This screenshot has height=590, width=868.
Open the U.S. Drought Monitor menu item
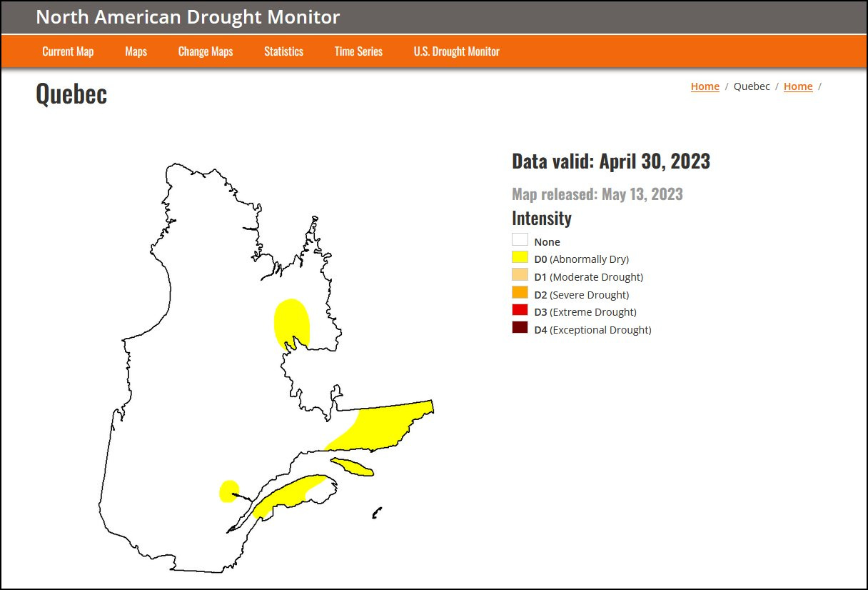click(456, 51)
